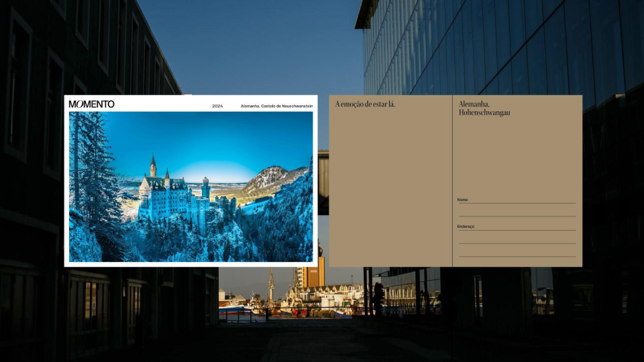Open the Neuschwanstein castle photo
Viewport: 644px width, 362px height.
pyautogui.click(x=191, y=187)
